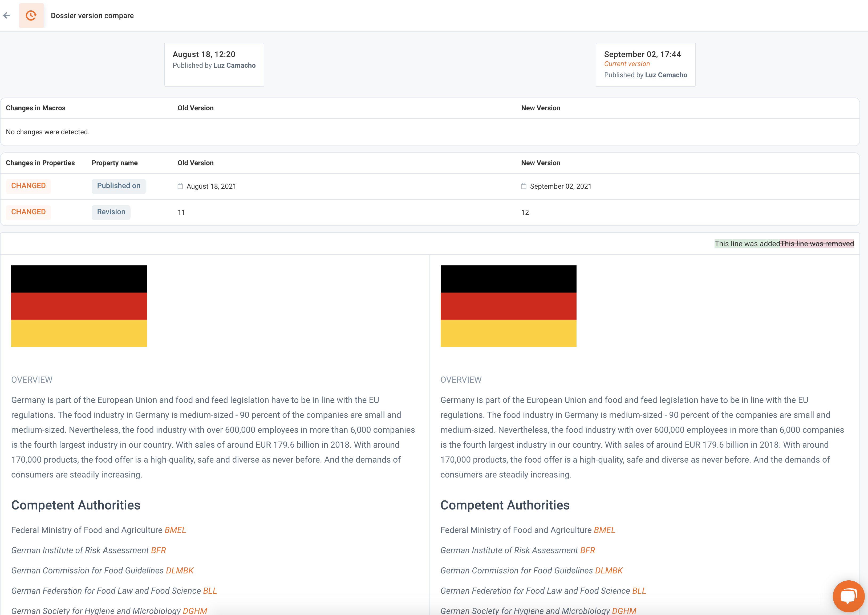
Task: Click the Published on property tag
Action: (x=119, y=186)
